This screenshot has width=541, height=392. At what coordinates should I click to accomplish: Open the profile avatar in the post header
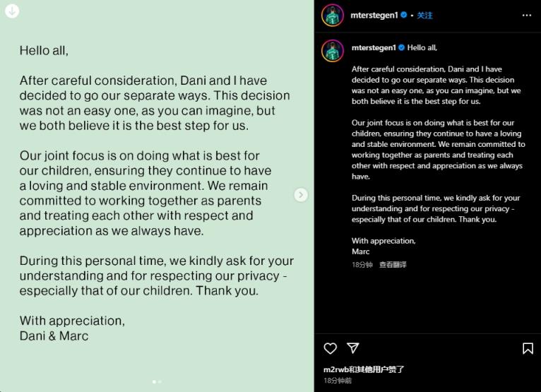333,16
